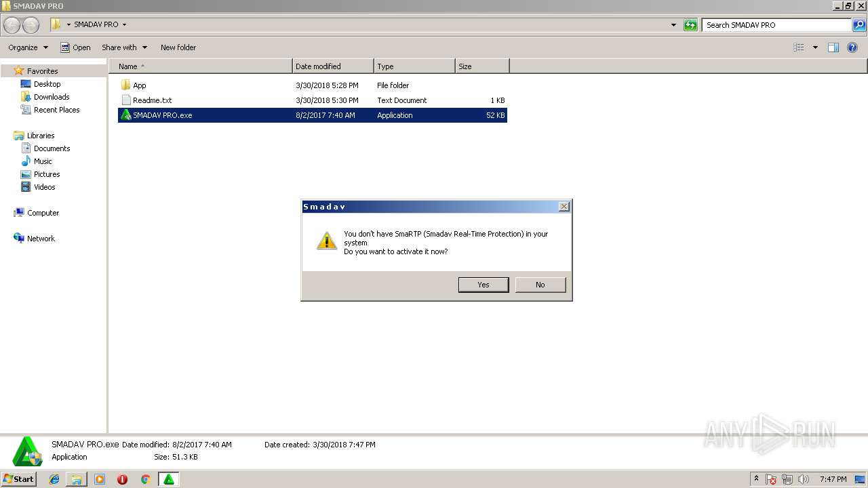The image size is (868, 488).
Task: Expand SMADAV PRO breadcrumb arrow
Action: [x=124, y=25]
